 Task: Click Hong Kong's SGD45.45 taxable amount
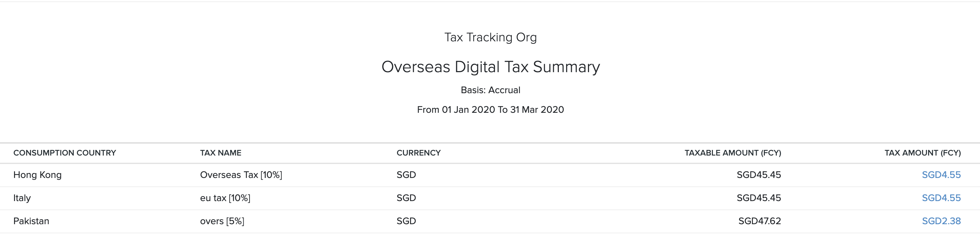click(x=759, y=175)
